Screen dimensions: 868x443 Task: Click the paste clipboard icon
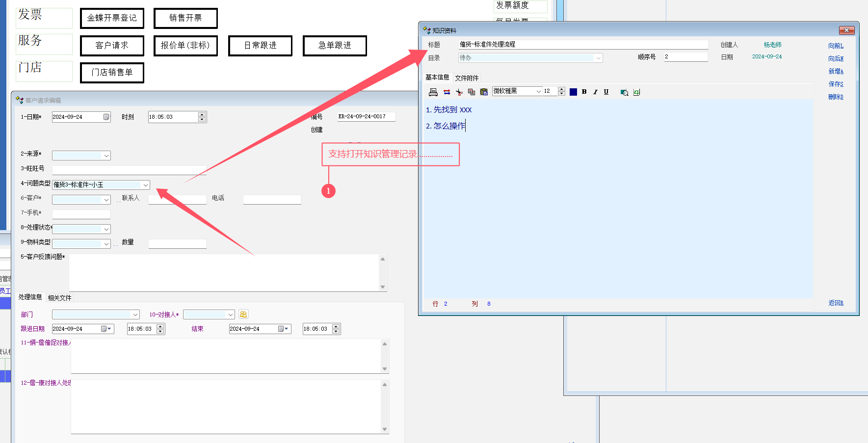pyautogui.click(x=484, y=92)
